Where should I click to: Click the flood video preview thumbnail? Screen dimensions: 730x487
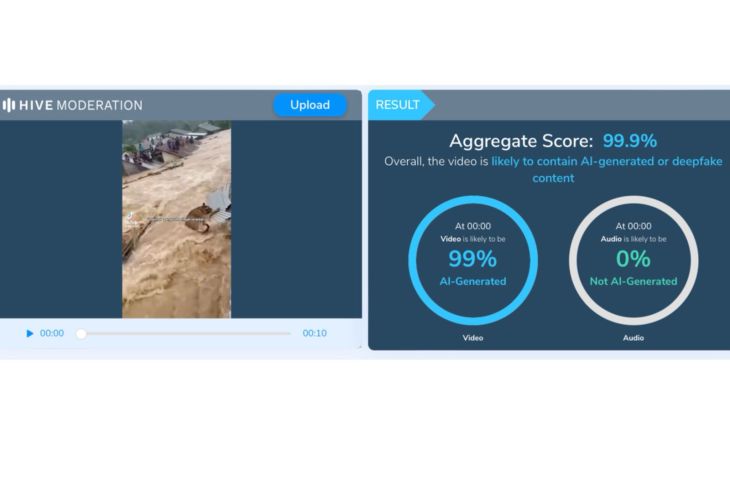[x=176, y=219]
